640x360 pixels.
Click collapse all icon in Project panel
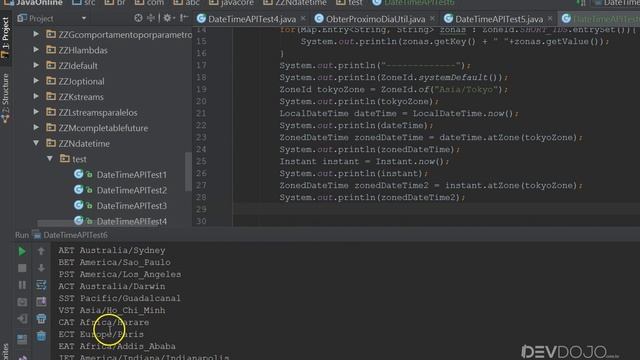(151, 18)
